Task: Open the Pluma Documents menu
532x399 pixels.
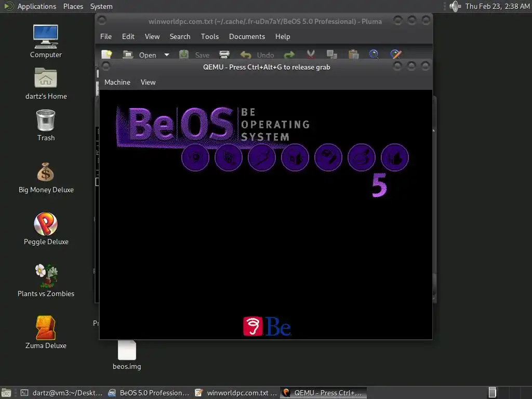Action: (x=247, y=36)
